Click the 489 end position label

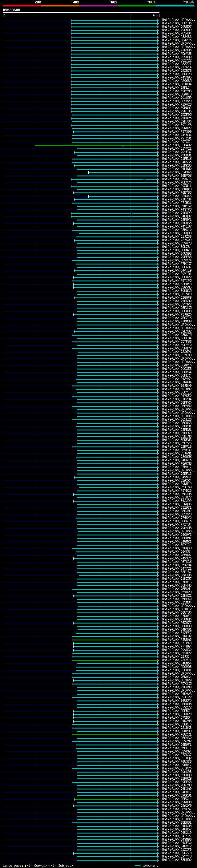pos(155,15)
